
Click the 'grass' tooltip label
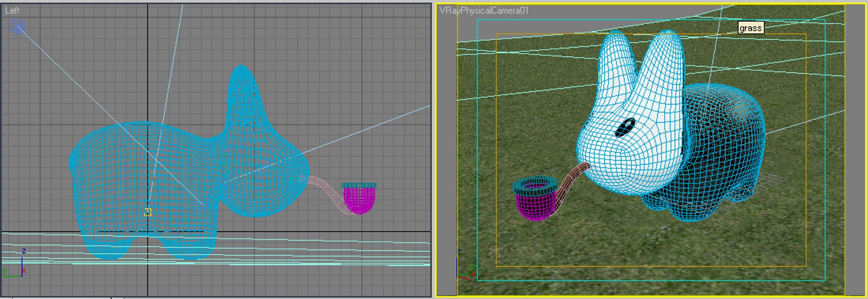(x=750, y=28)
